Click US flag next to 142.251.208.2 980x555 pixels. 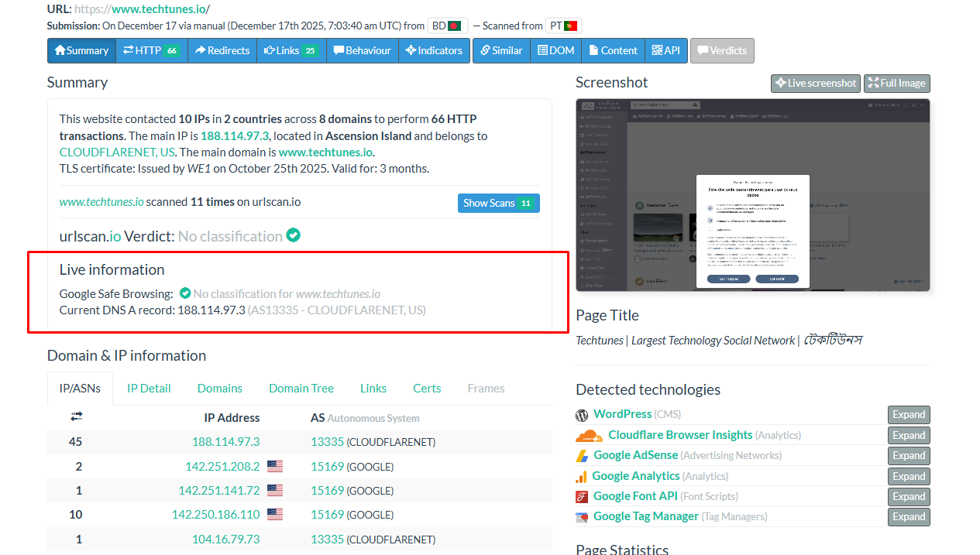pos(275,466)
